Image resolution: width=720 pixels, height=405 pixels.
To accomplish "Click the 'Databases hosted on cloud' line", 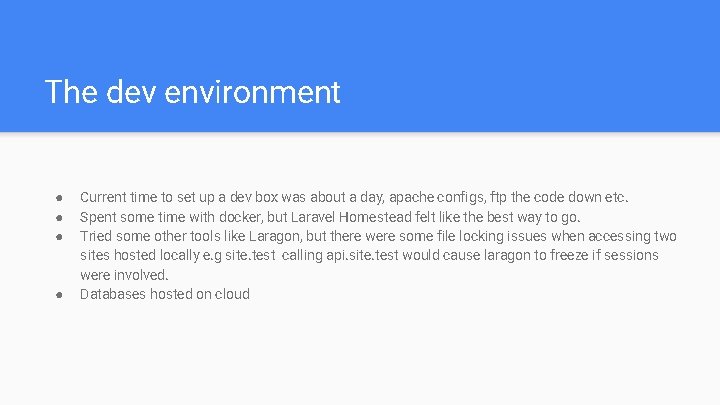I will [x=165, y=294].
